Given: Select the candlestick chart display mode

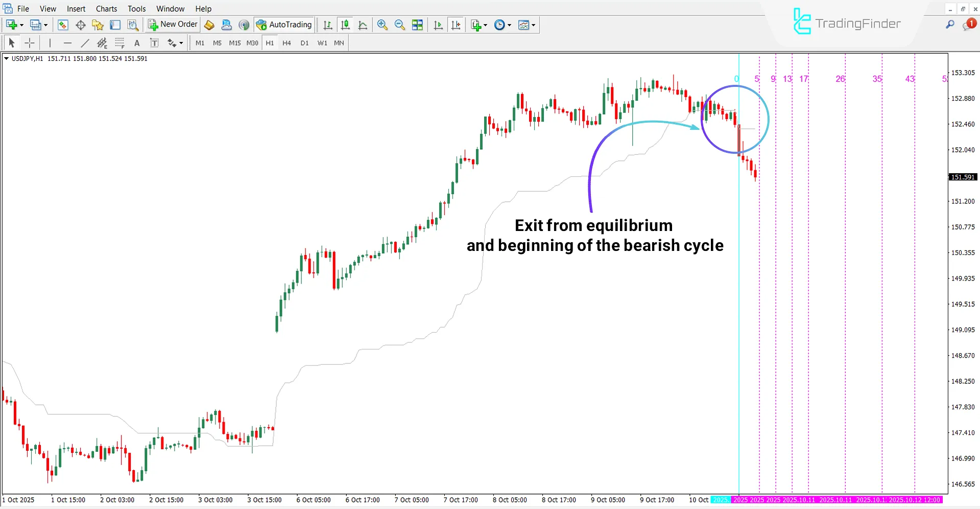Looking at the screenshot, I should pos(345,25).
